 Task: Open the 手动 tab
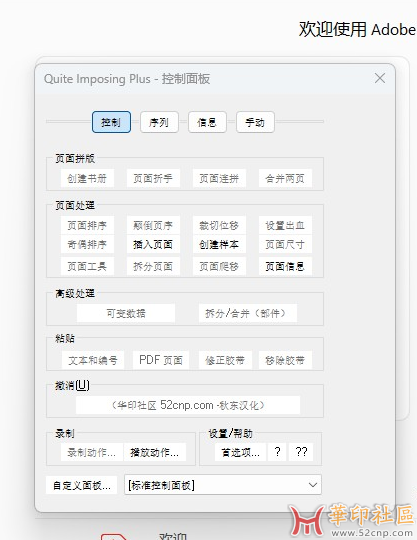click(x=255, y=122)
